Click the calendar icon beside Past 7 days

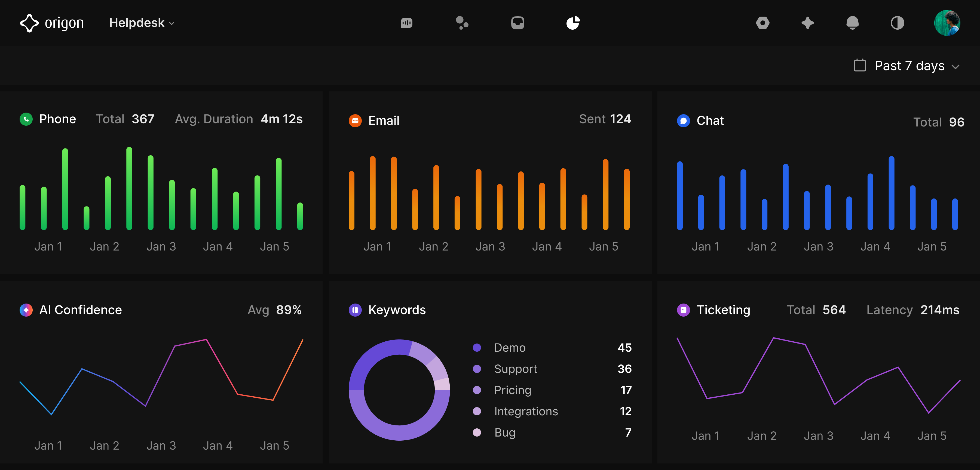point(860,65)
